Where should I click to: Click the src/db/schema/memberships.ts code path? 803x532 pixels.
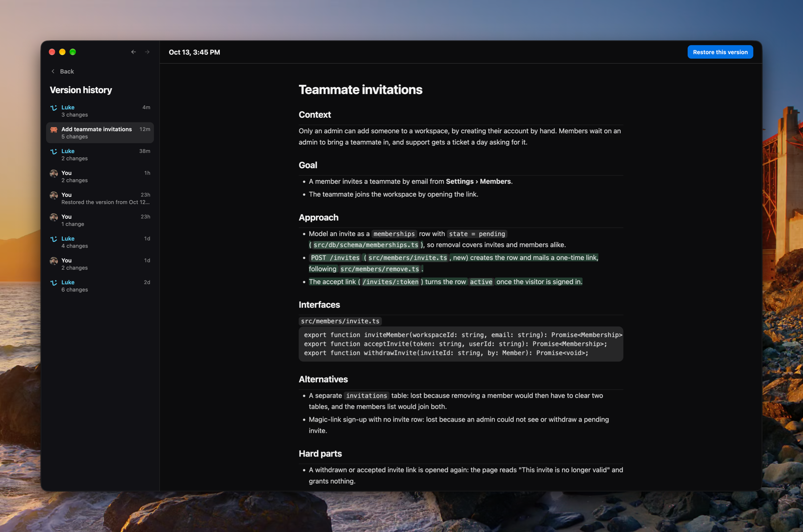coord(366,245)
